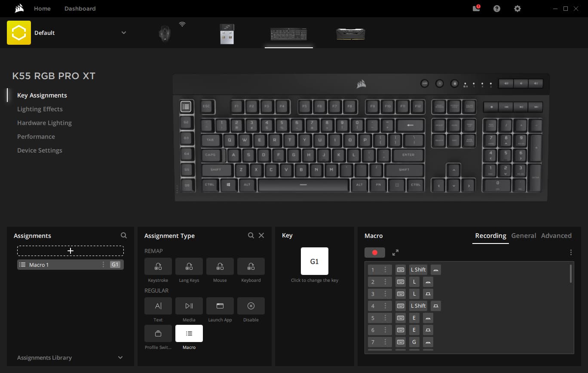
Task: Open Key Assignments section
Action: point(42,95)
